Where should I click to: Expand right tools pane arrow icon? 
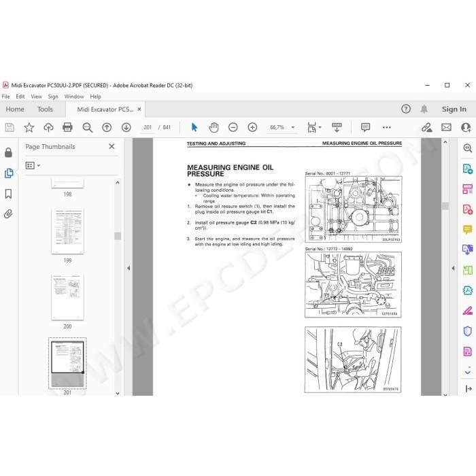tap(469, 388)
